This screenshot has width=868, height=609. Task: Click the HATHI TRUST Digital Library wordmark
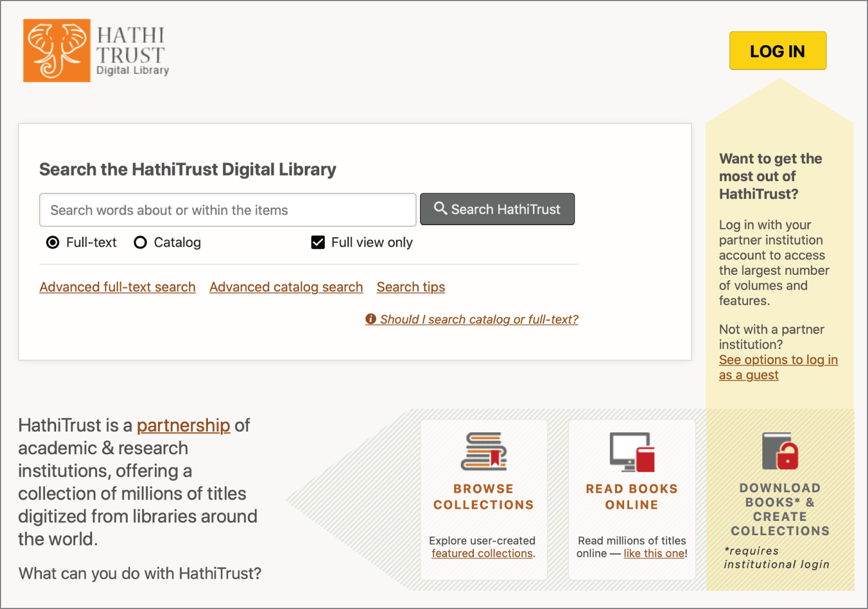click(132, 51)
